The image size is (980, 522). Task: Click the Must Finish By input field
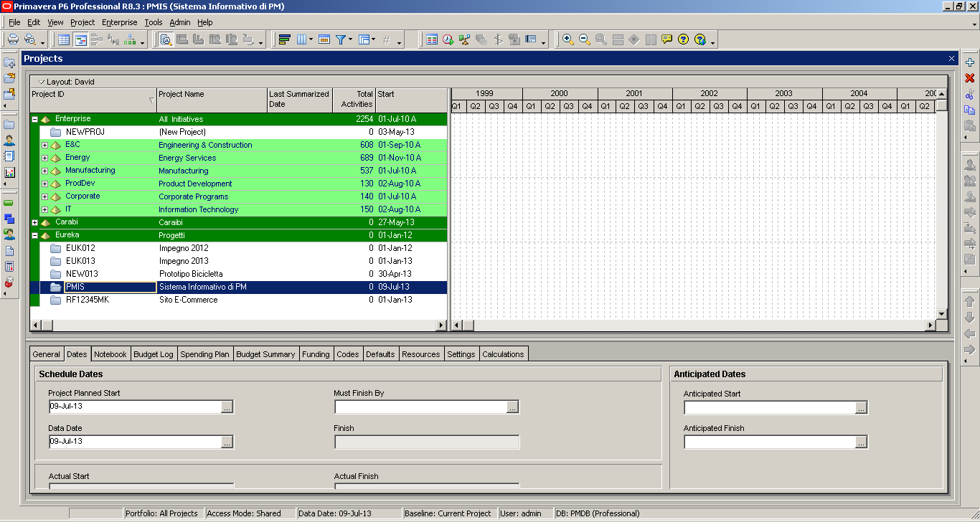(x=421, y=407)
